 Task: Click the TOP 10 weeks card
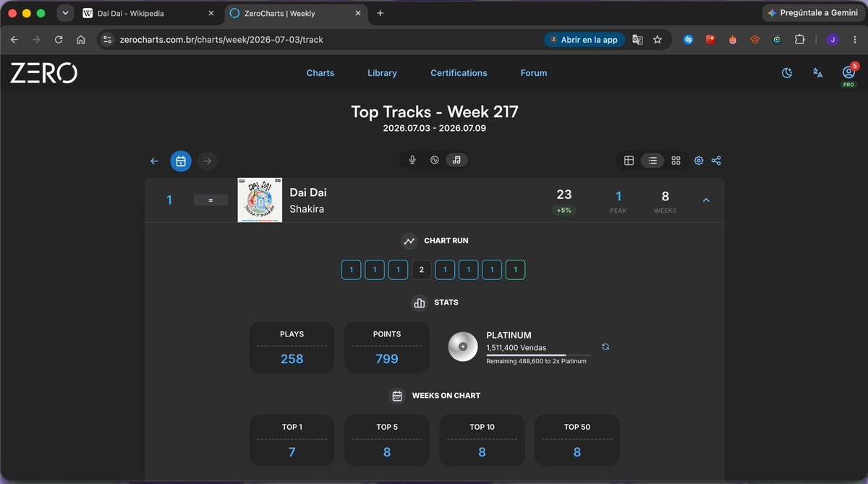[482, 440]
